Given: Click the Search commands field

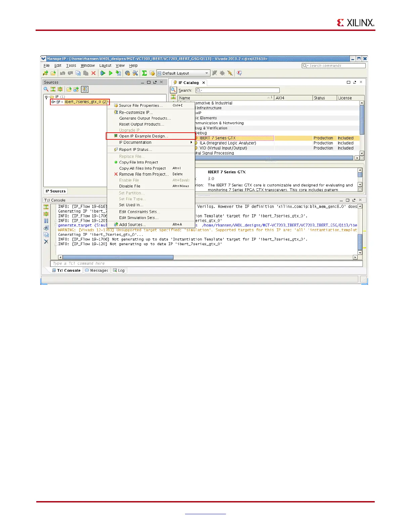Looking at the screenshot, I should [x=333, y=65].
